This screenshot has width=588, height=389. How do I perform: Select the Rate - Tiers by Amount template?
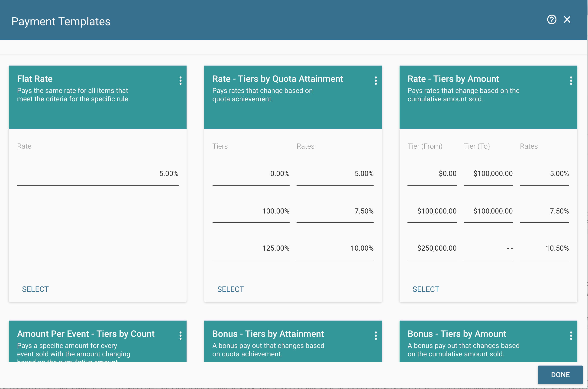(426, 289)
